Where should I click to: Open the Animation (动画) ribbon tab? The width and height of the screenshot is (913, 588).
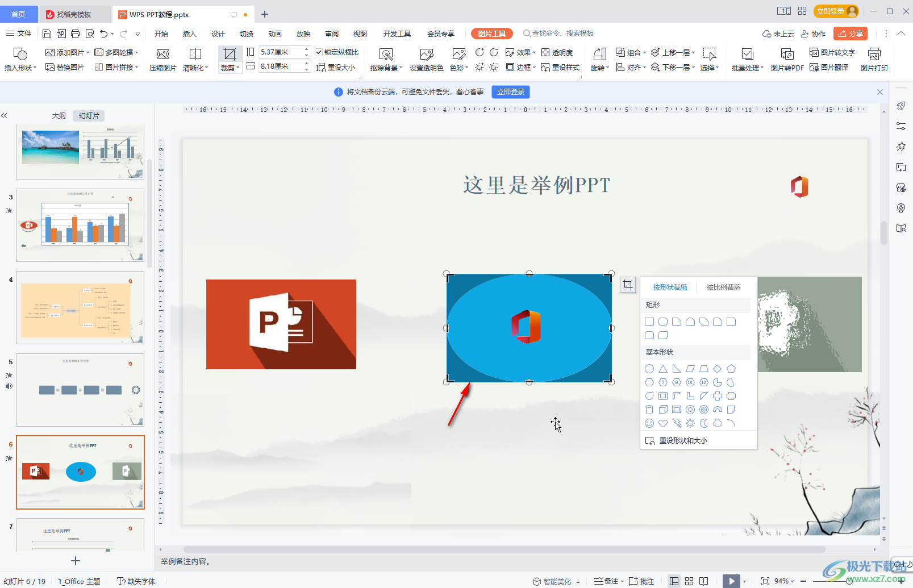275,34
